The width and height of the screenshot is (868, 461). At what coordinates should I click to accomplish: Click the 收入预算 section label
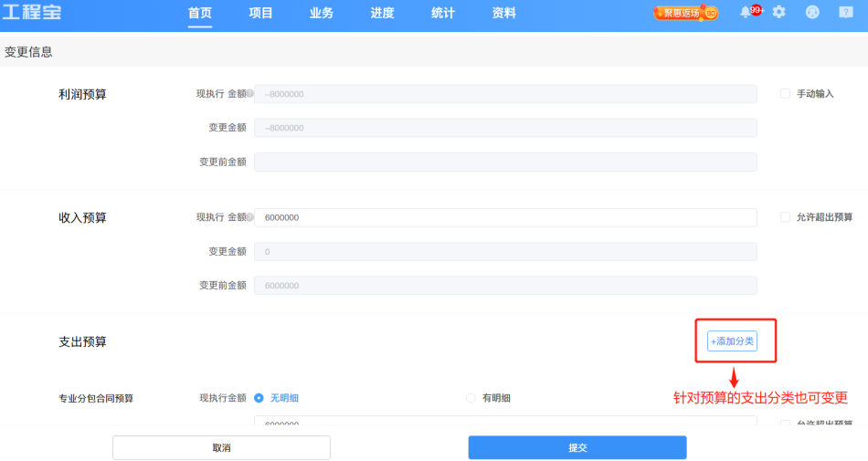pyautogui.click(x=82, y=218)
